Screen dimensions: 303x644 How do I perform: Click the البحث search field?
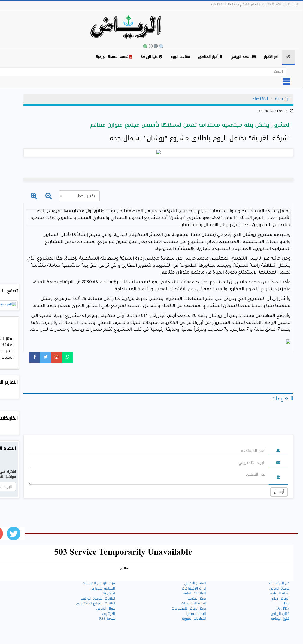(143, 72)
